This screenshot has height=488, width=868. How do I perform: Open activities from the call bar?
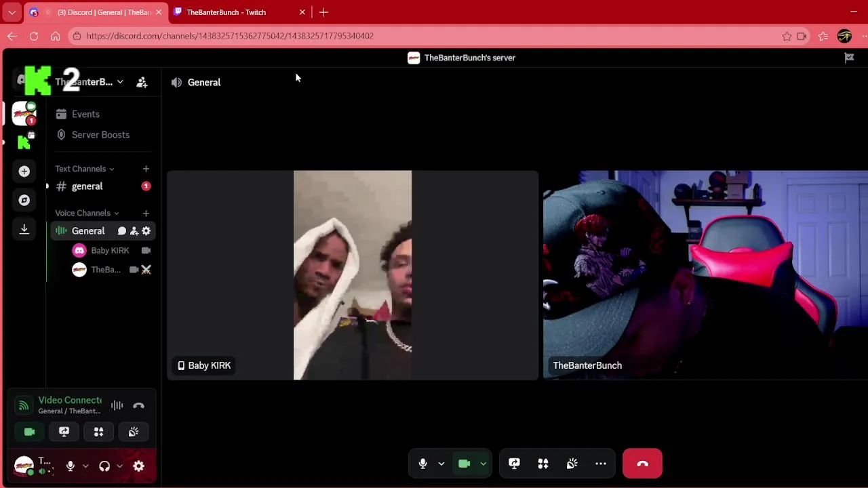pos(543,464)
